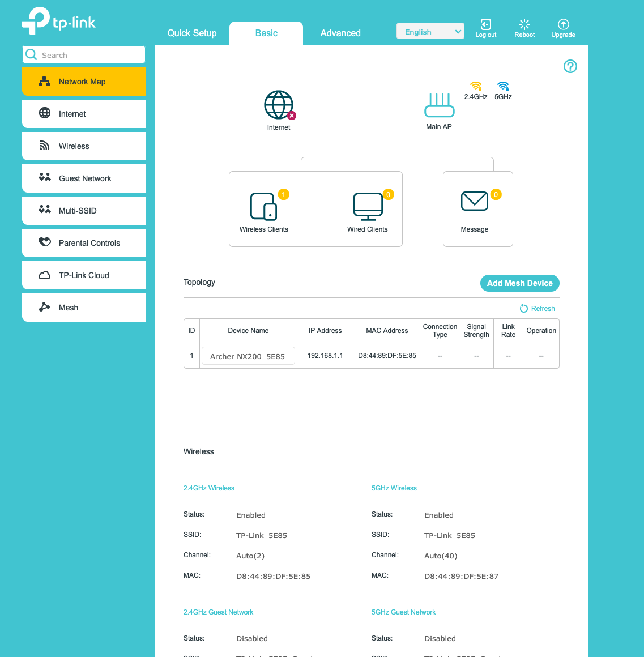Select the Basic tab
Viewport: 644px width, 657px height.
tap(266, 33)
